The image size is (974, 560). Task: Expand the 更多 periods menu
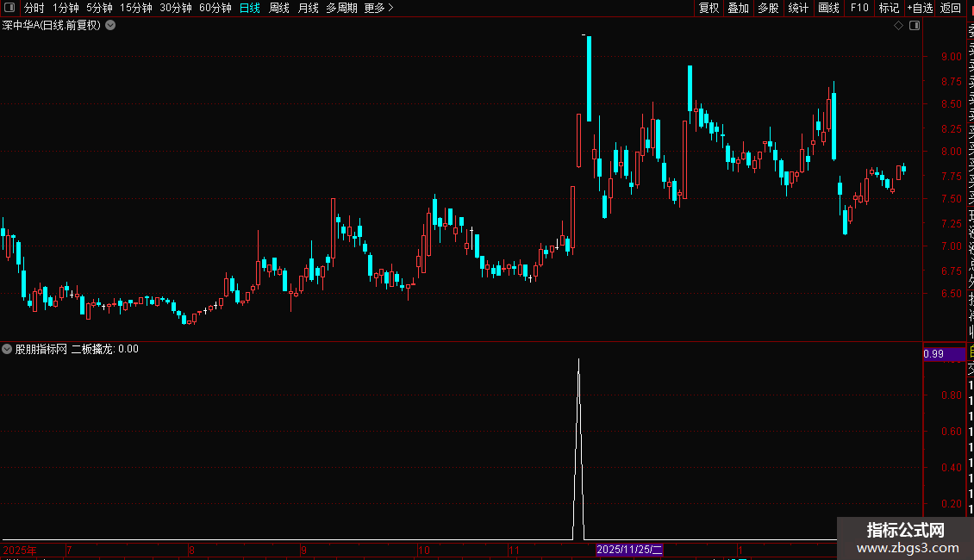point(378,8)
